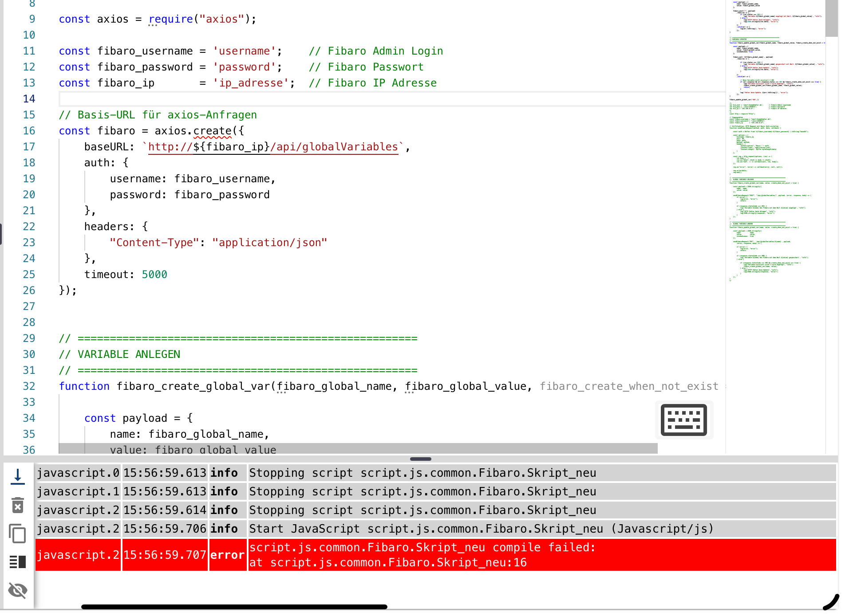Click line number 16 in the gutter
Image resolution: width=845 pixels, height=616 pixels.
(x=29, y=131)
